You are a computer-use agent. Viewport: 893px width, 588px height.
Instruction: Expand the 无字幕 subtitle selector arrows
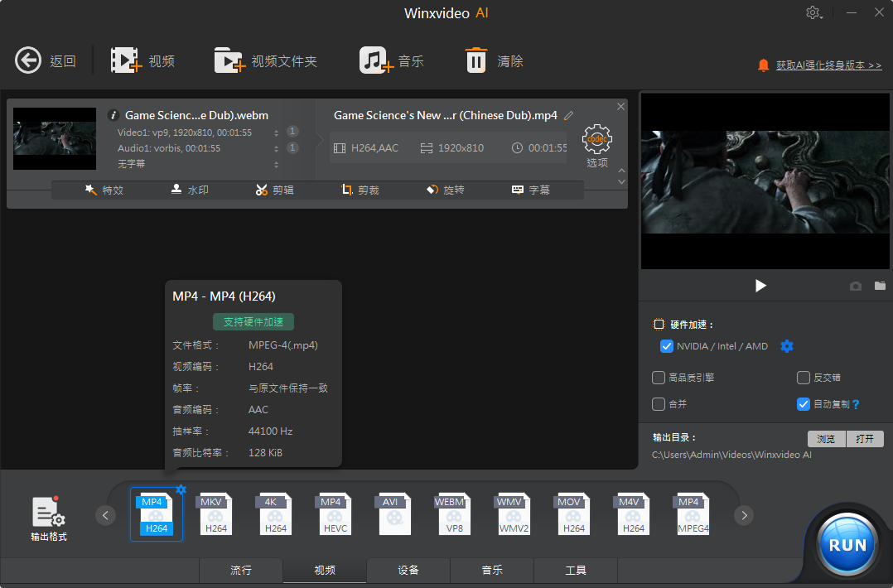(x=276, y=165)
